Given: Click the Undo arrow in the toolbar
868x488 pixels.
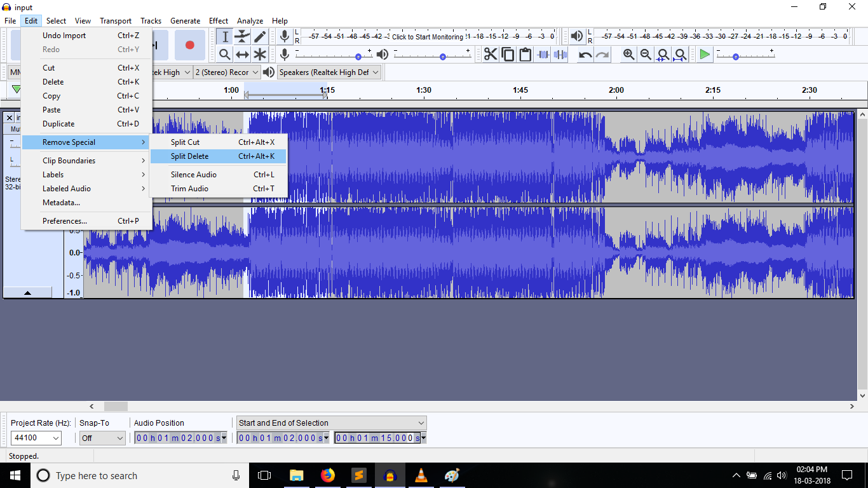Looking at the screenshot, I should click(585, 55).
